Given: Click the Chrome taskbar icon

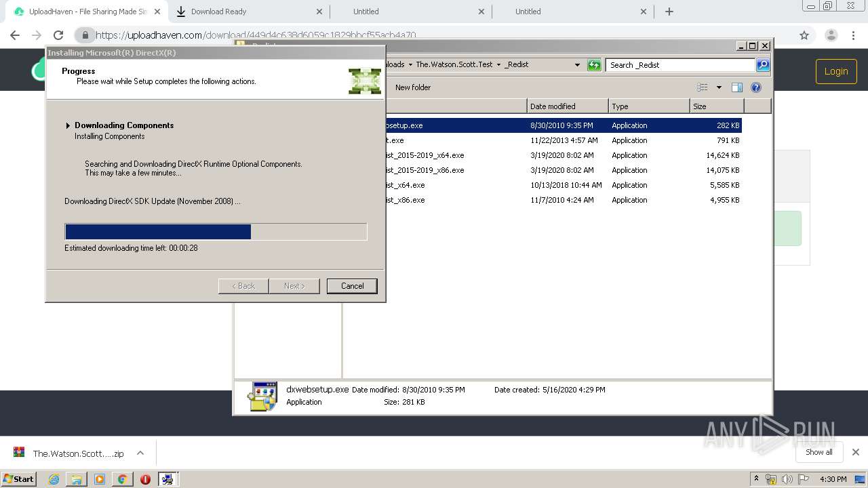Looking at the screenshot, I should pos(122,479).
